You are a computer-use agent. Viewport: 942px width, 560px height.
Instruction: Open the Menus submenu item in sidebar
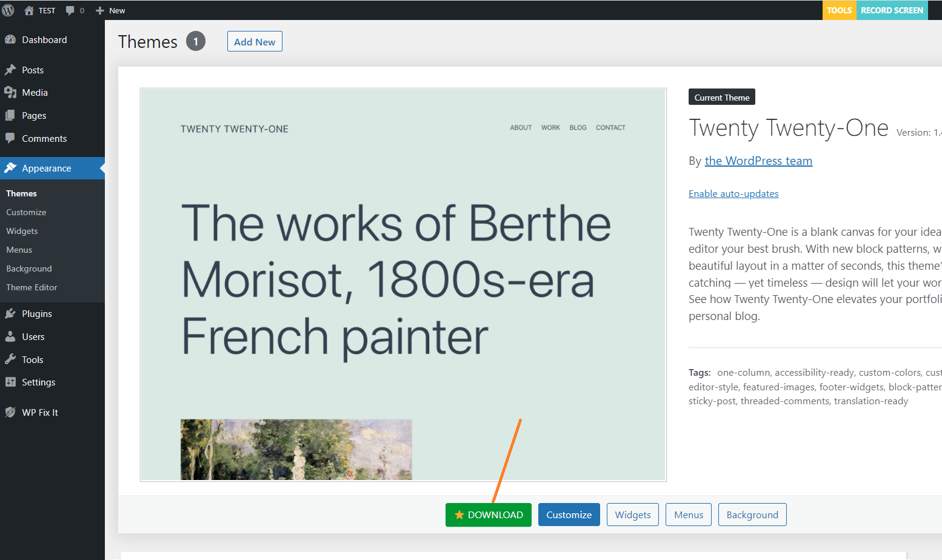[x=19, y=250]
